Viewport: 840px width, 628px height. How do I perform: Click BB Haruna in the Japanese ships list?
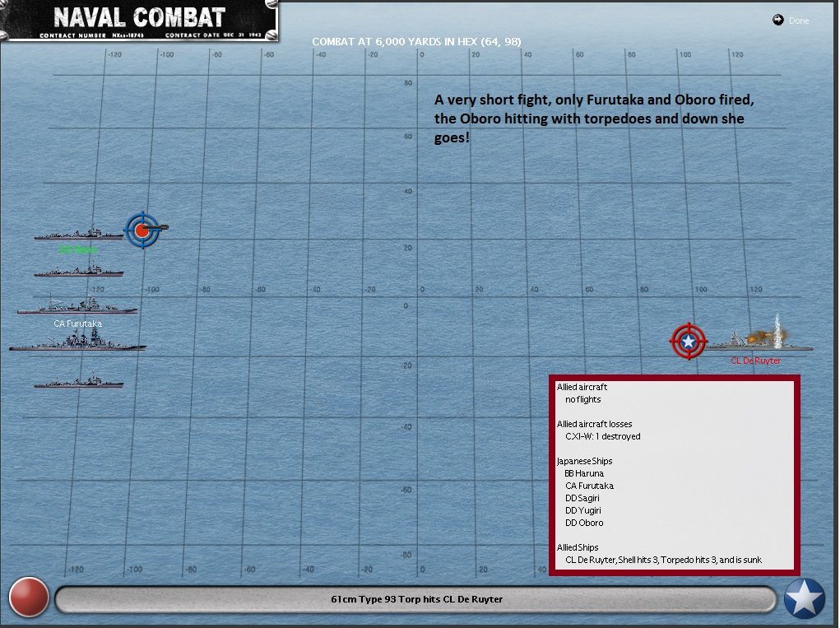click(x=584, y=473)
